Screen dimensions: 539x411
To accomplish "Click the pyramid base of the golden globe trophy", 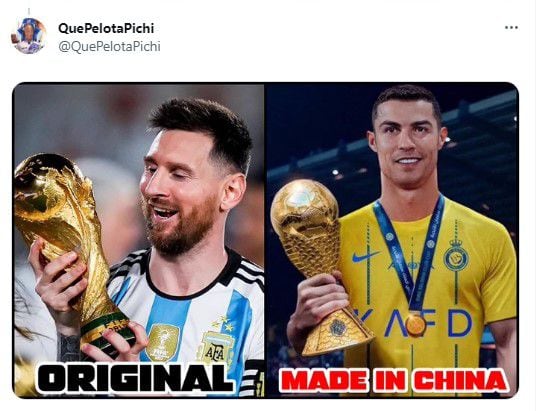I will point(335,332).
